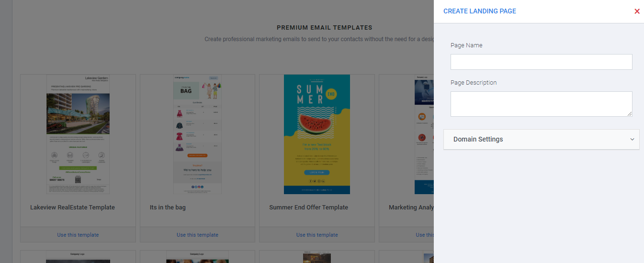Grab the Page Description resize handle

point(630,114)
